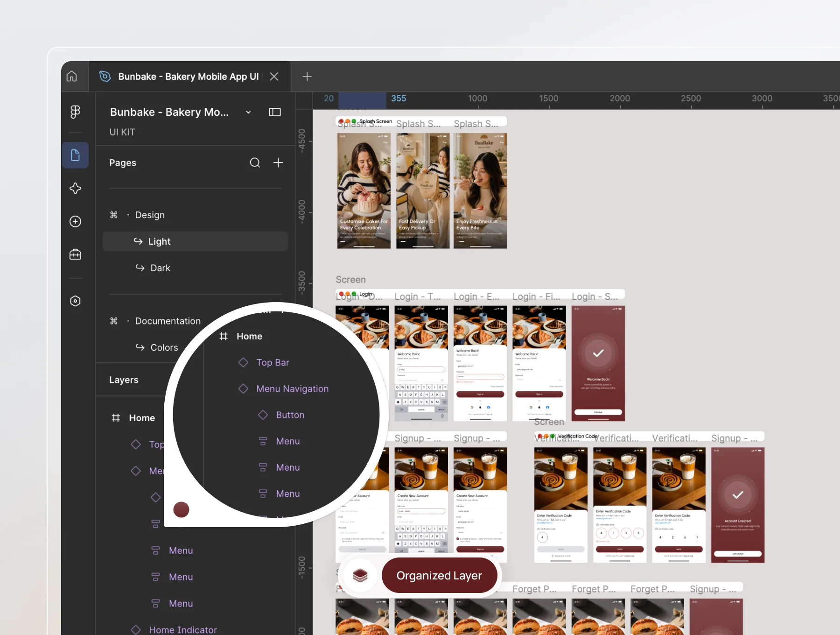
Task: Search pages with magnifier icon
Action: tap(255, 162)
